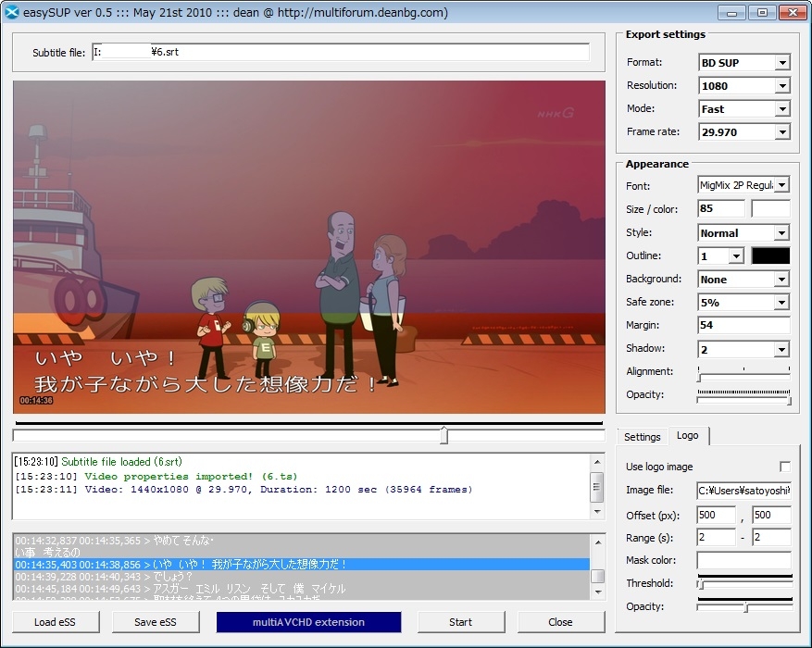Click the Save eSS button

click(156, 622)
